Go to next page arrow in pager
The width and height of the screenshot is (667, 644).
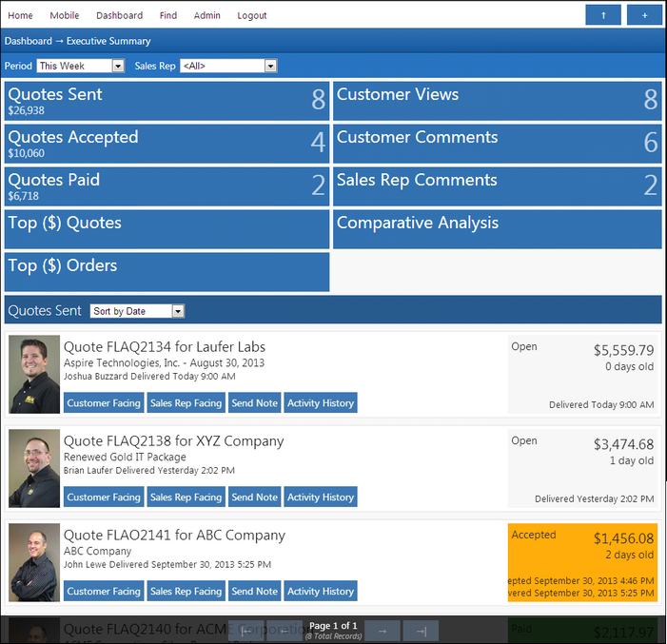(382, 630)
